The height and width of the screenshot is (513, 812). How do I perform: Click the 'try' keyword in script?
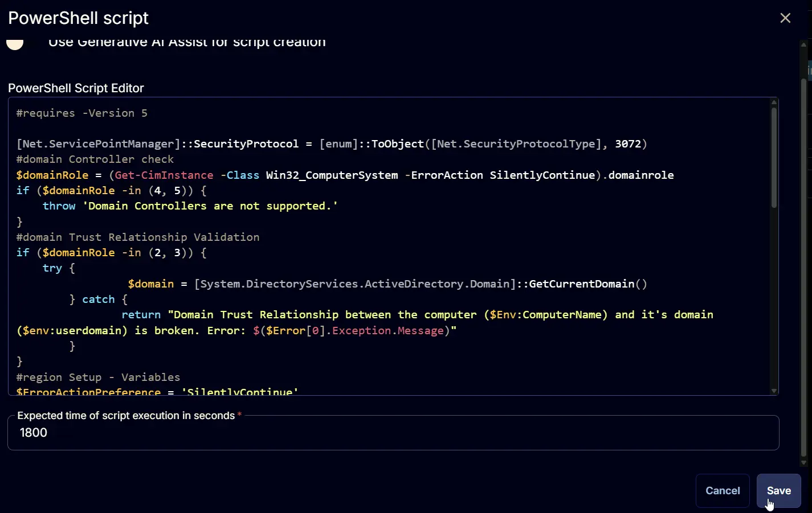point(52,268)
